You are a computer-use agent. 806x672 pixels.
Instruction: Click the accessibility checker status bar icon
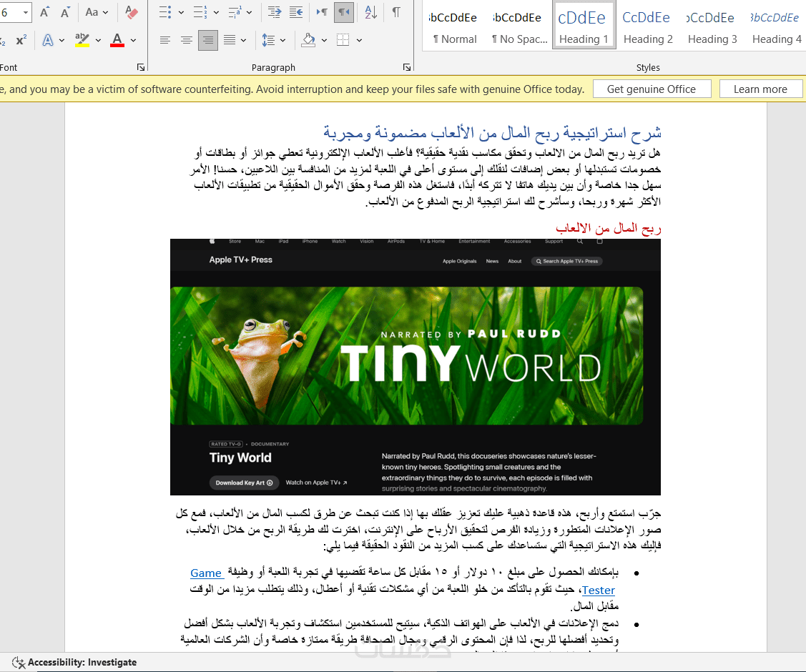tap(19, 662)
